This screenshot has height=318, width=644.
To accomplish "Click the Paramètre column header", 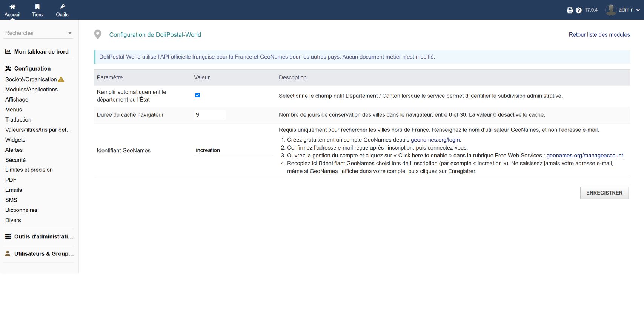I will (110, 77).
